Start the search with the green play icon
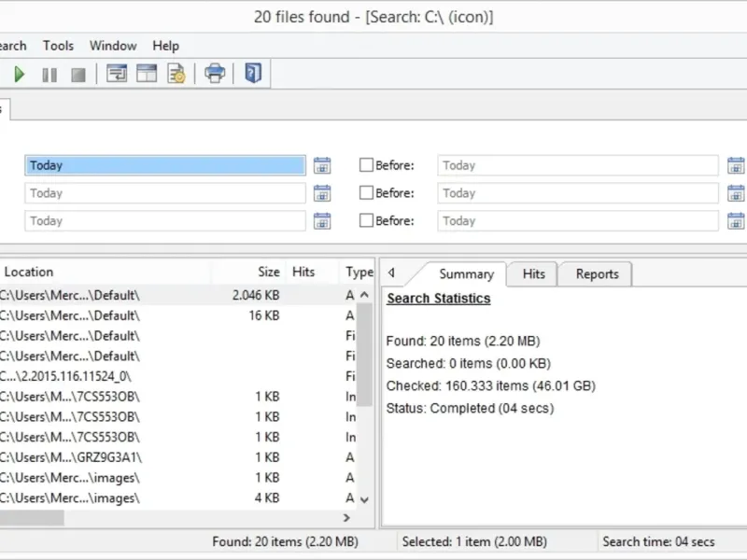This screenshot has width=747, height=560. [x=20, y=74]
